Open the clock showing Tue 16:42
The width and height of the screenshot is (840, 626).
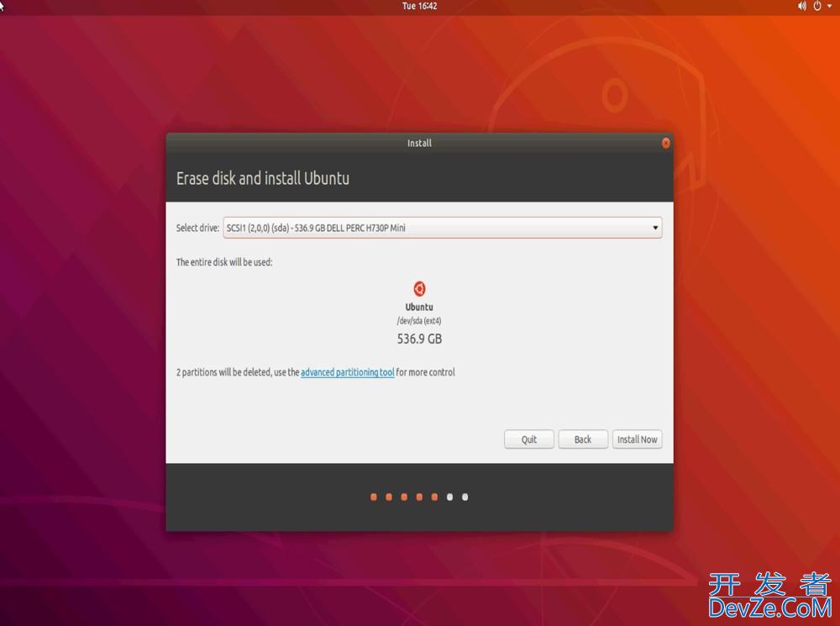pyautogui.click(x=419, y=6)
